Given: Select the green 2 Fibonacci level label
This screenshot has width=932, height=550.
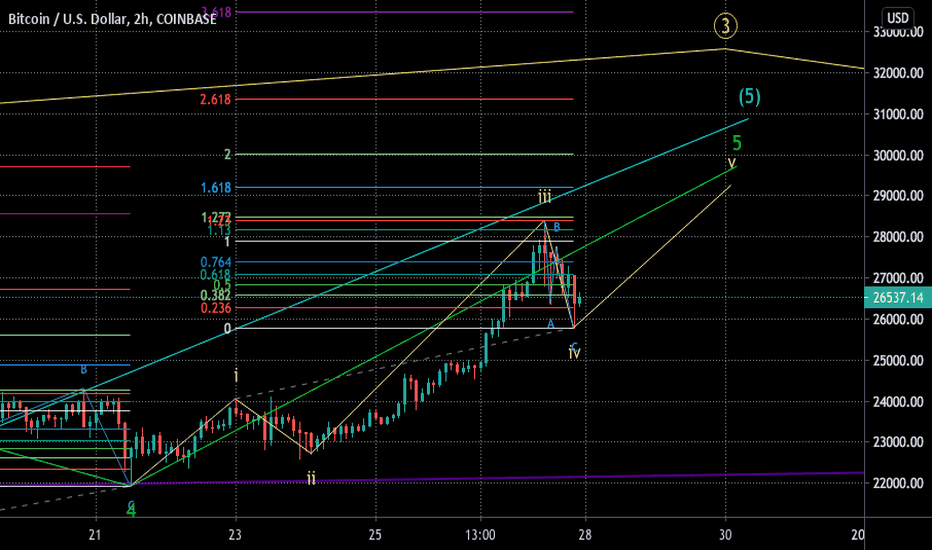Looking at the screenshot, I should tap(227, 155).
